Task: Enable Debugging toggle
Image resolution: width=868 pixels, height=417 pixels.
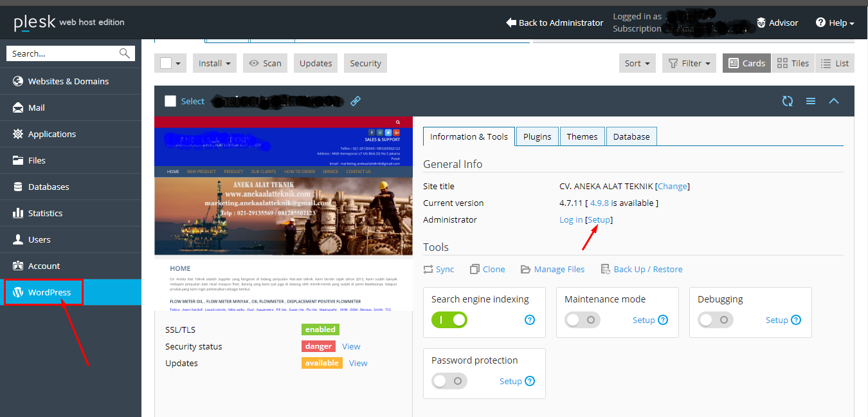Action: (716, 320)
